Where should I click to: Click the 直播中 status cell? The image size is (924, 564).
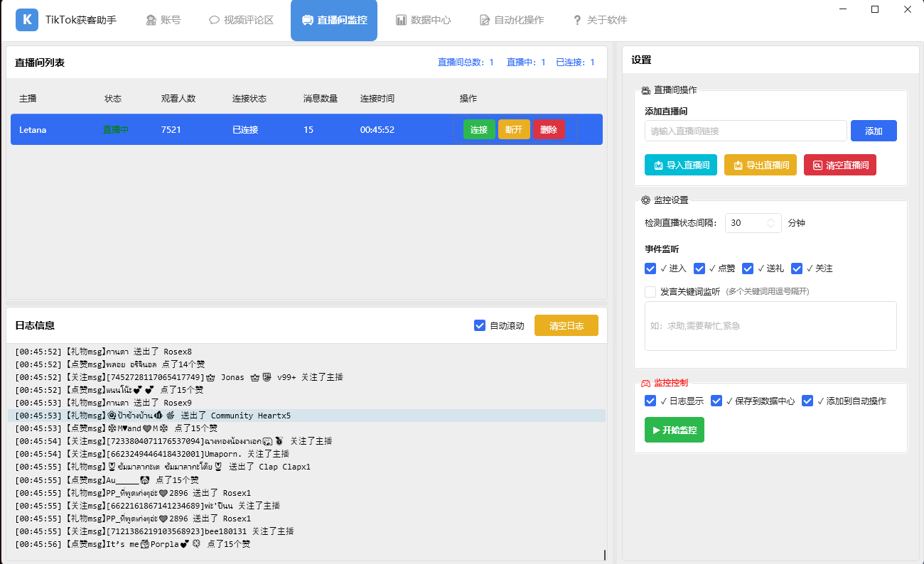116,130
